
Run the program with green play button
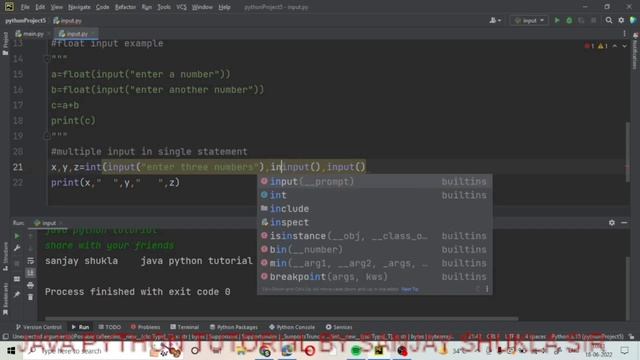tap(557, 20)
